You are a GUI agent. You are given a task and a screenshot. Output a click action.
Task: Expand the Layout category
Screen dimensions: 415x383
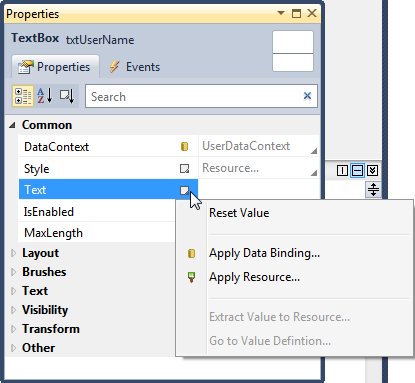[x=13, y=253]
